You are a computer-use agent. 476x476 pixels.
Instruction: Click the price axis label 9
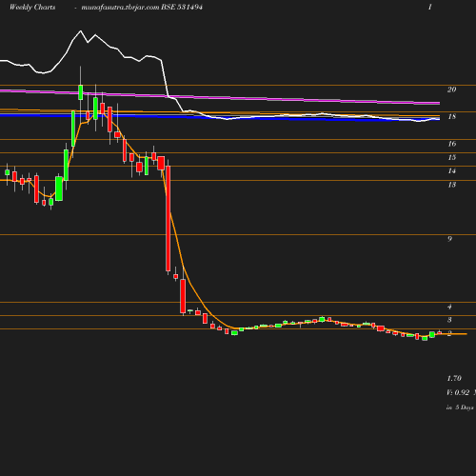coord(449,239)
